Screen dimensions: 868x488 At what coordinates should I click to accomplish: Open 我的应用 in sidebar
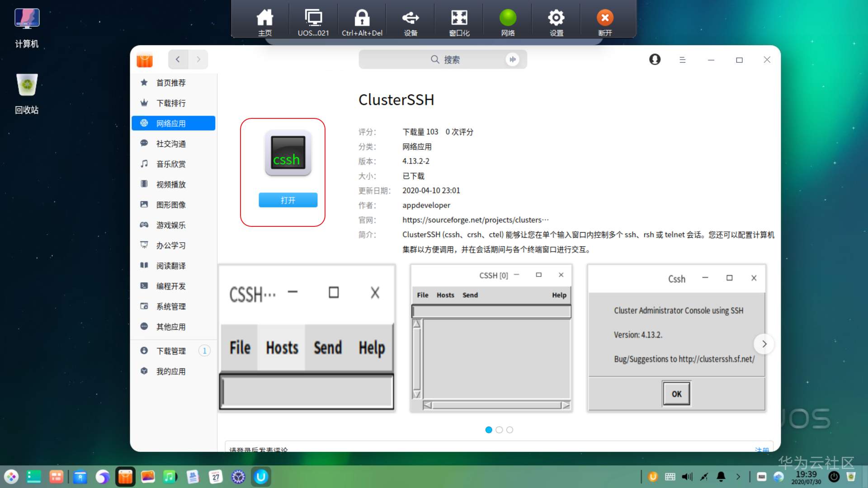pos(171,371)
